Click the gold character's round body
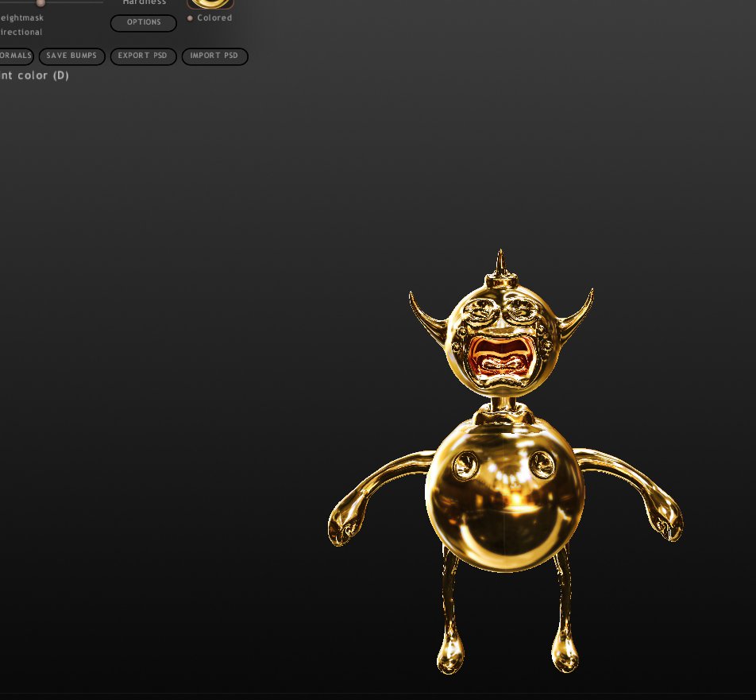The image size is (756, 700). 505,494
